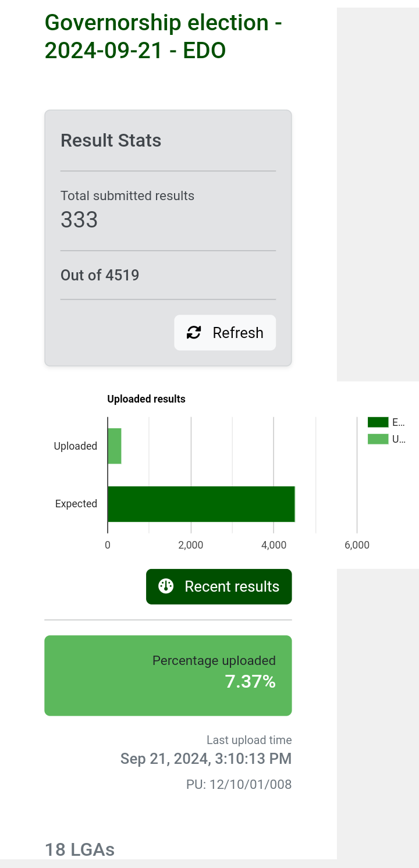The height and width of the screenshot is (868, 419).
Task: Click the Uploaded axis label in chart
Action: coord(76,446)
